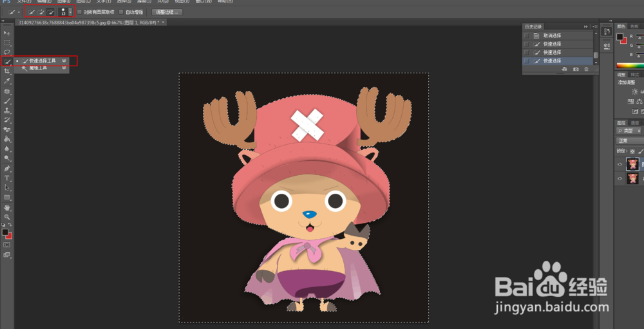The image size is (644, 329).
Task: Add Brightness/Contrast adjustment sun icon
Action: (x=635, y=92)
